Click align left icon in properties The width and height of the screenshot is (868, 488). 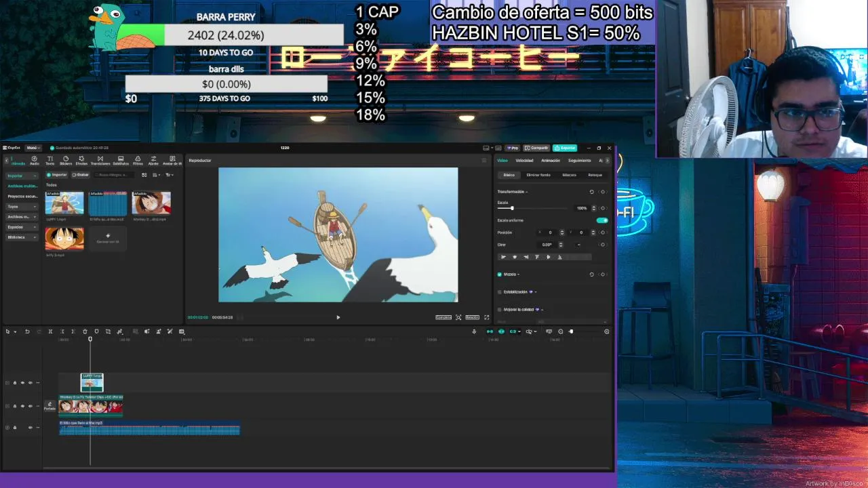503,257
